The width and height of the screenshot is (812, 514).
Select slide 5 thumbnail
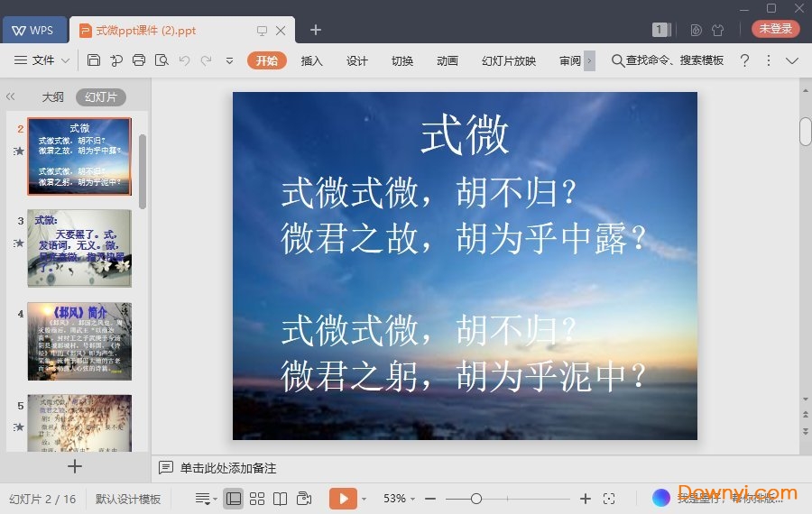coord(79,424)
